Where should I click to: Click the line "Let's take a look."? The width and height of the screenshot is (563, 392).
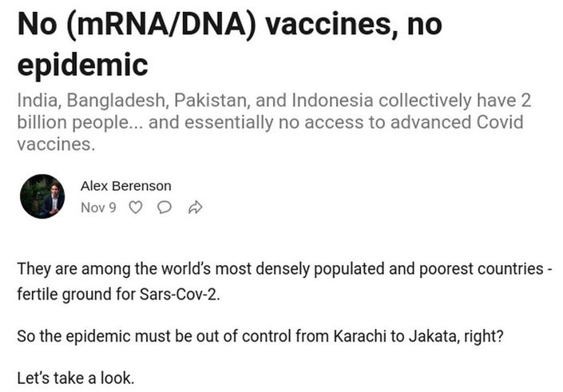click(75, 378)
